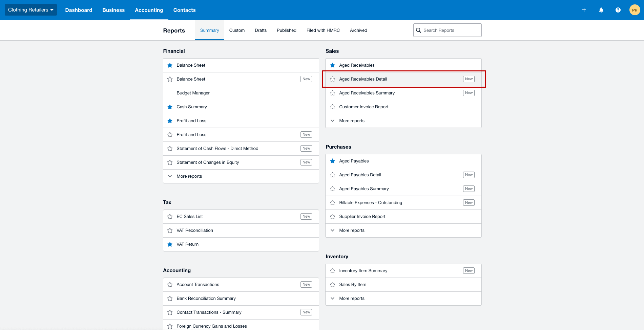Screen dimensions: 644x330
Task: Switch to the Custom reports tab
Action: tap(237, 30)
